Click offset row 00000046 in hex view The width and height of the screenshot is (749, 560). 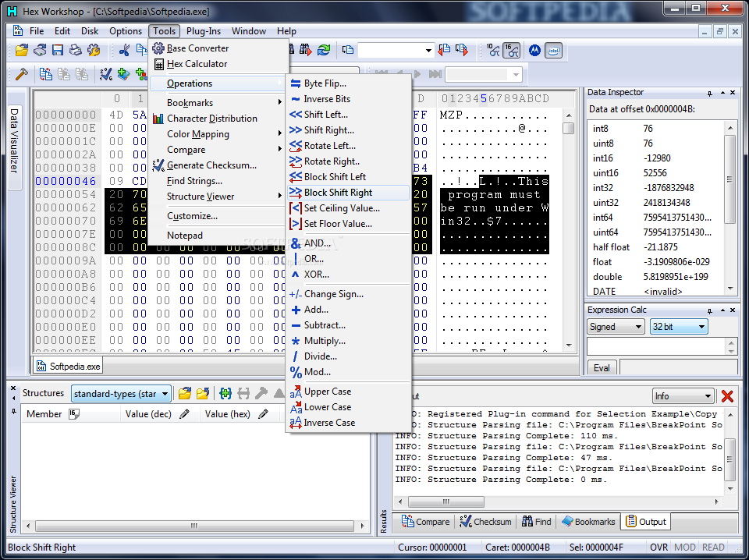click(66, 181)
